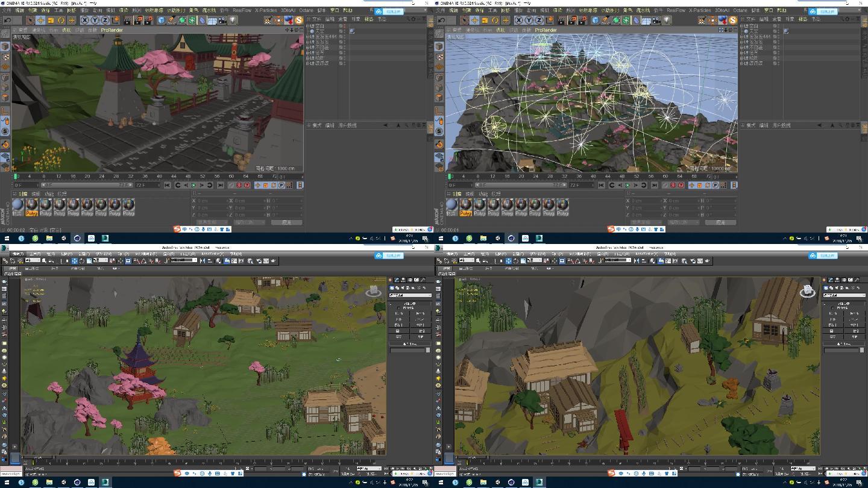Click the 0 F start frame field in top-left Cinema 4D
The height and width of the screenshot is (488, 868).
tap(25, 185)
